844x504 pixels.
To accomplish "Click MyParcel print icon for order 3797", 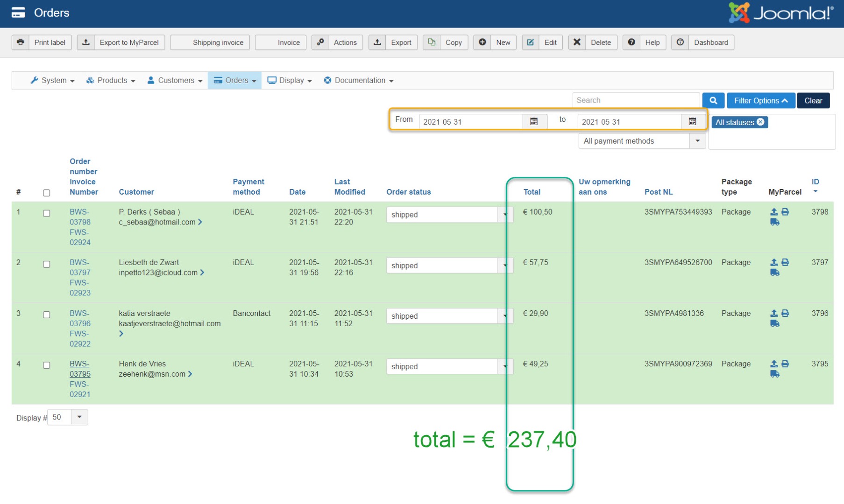I will pyautogui.click(x=785, y=262).
